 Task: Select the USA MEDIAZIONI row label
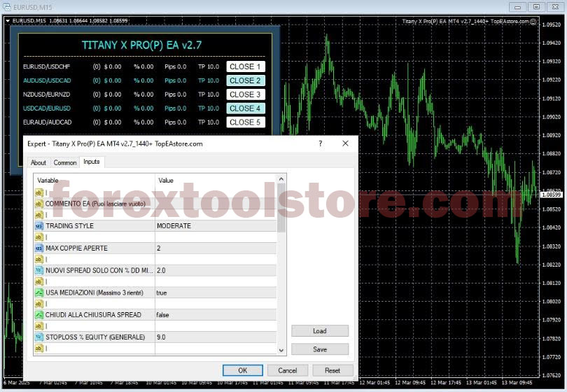tap(94, 293)
